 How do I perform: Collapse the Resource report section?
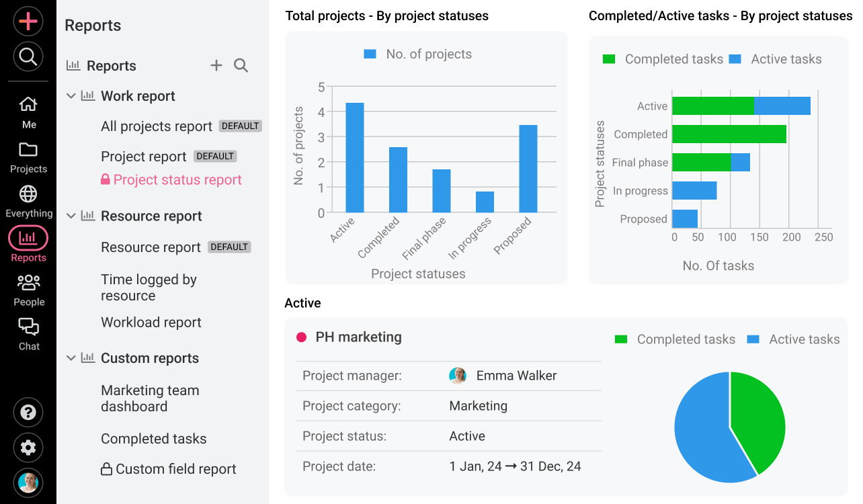click(x=71, y=216)
